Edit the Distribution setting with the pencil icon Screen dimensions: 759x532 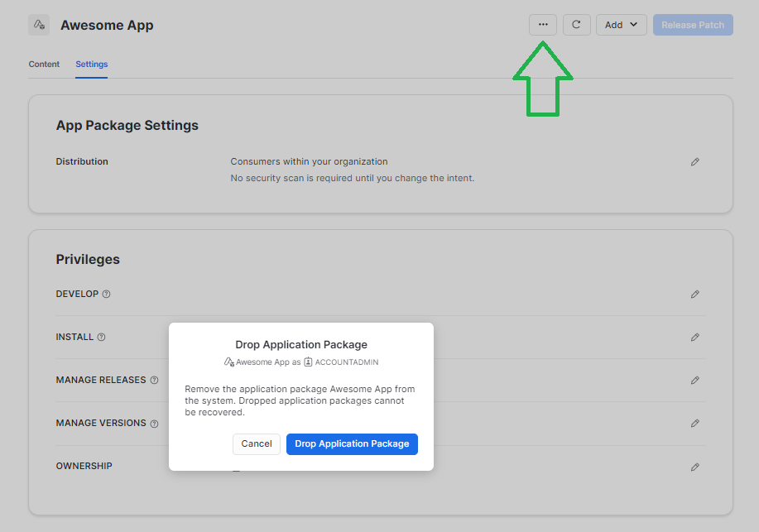tap(694, 161)
